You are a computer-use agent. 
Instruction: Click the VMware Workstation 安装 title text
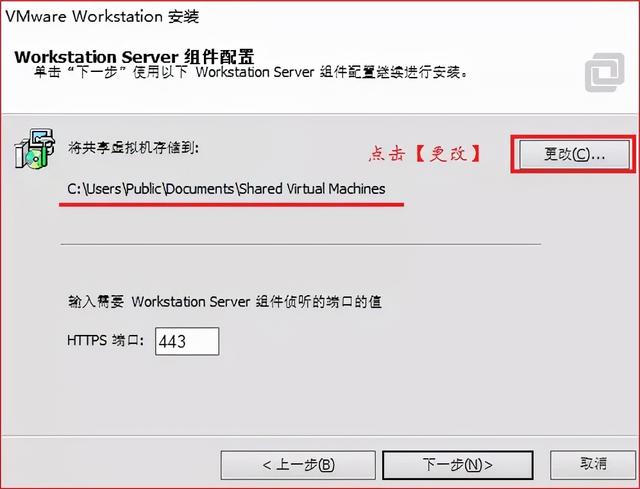[x=102, y=17]
